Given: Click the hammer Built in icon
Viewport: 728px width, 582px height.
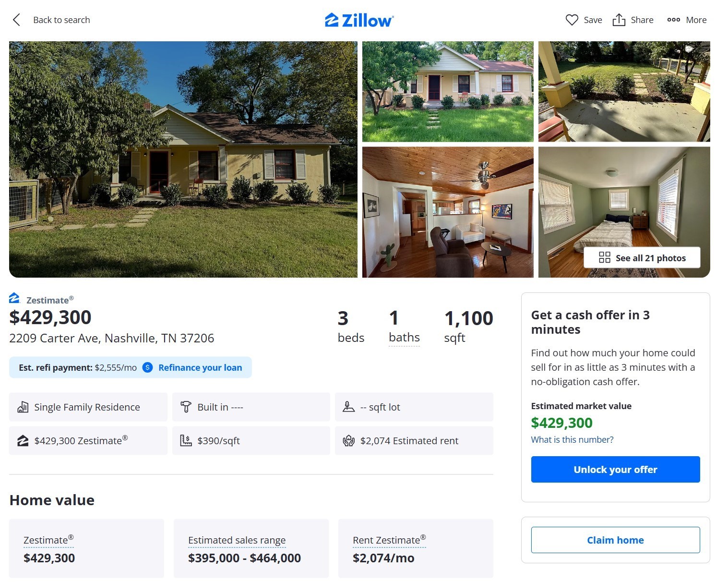Looking at the screenshot, I should tap(186, 407).
